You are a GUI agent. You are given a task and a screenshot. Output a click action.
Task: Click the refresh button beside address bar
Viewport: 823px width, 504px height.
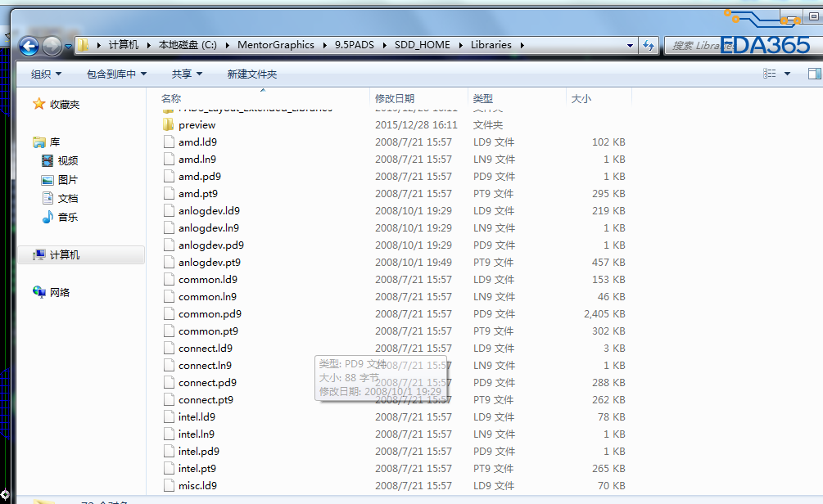click(x=649, y=45)
